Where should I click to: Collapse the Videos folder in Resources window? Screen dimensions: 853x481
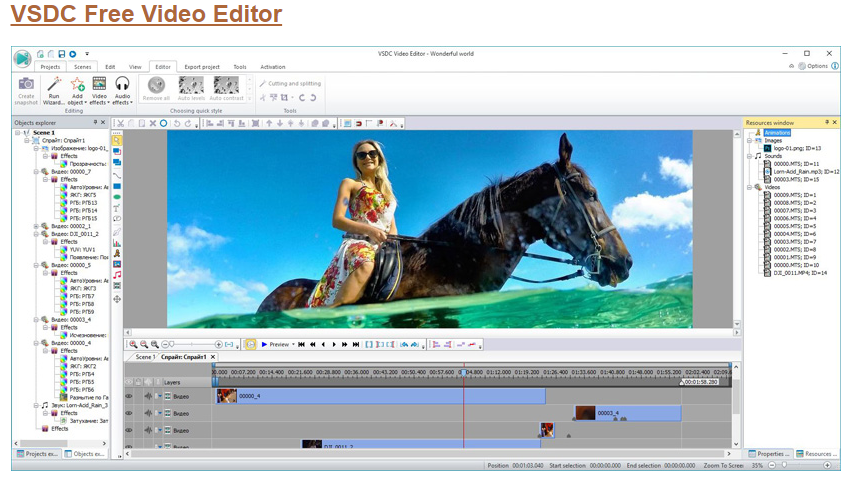coord(749,187)
